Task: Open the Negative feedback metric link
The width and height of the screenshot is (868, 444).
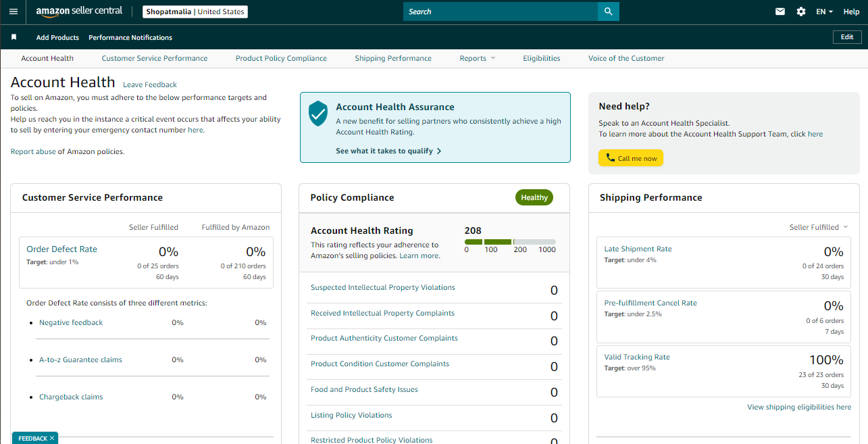Action: [x=71, y=322]
